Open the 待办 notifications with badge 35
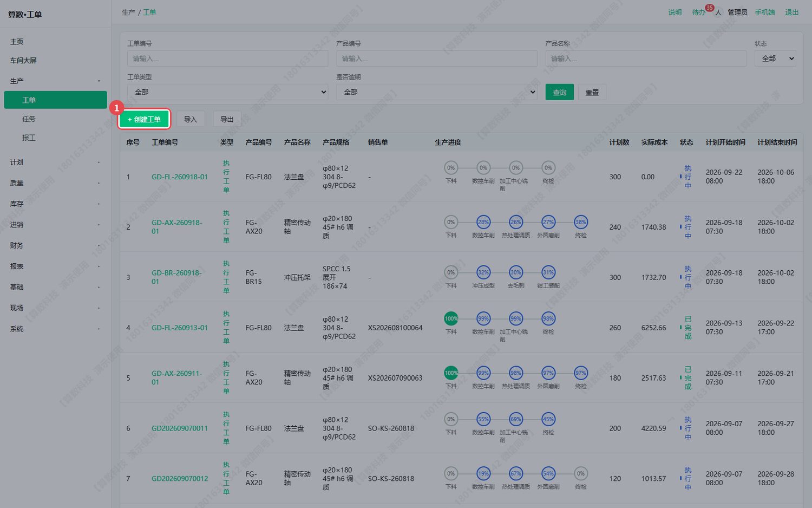The width and height of the screenshot is (812, 508). coord(698,12)
